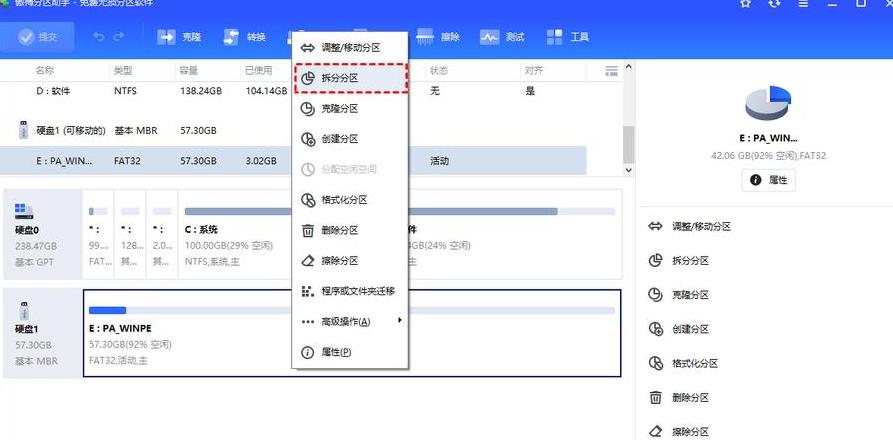Open the 转换 (Convert) toolbar tool

click(x=245, y=37)
